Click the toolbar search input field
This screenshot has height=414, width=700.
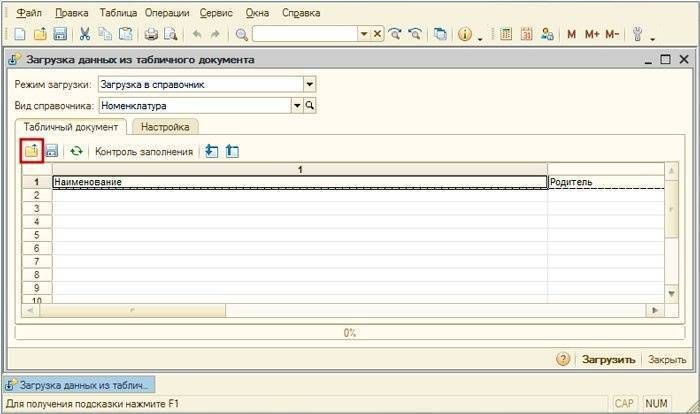305,34
